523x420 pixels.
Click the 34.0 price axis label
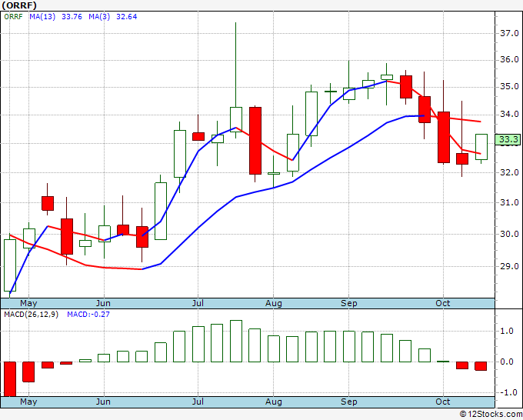(509, 115)
